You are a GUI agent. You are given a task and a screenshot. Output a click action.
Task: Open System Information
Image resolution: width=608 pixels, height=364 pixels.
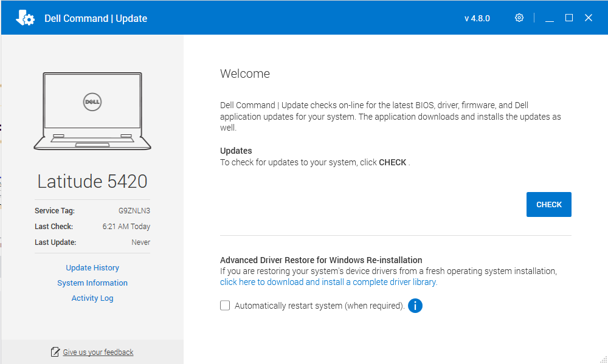coord(92,283)
